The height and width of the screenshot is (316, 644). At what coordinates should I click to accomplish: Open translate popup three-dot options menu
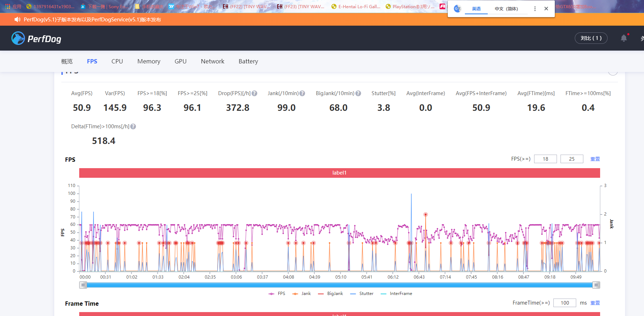click(x=535, y=9)
